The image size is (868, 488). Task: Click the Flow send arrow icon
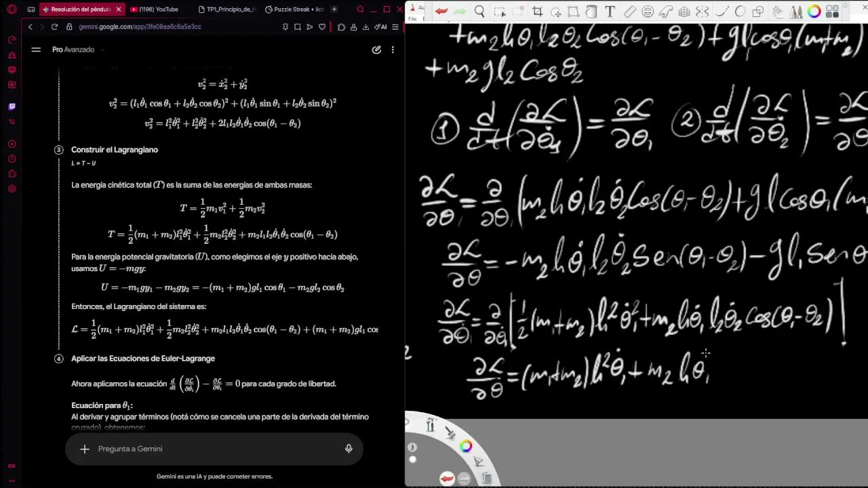coord(309,26)
